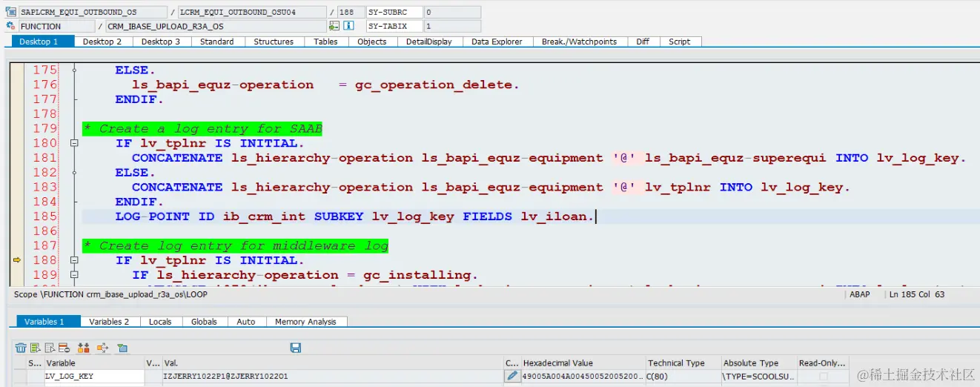Click the \TYPE=SCOOLSU absolute type cell

tap(758, 377)
